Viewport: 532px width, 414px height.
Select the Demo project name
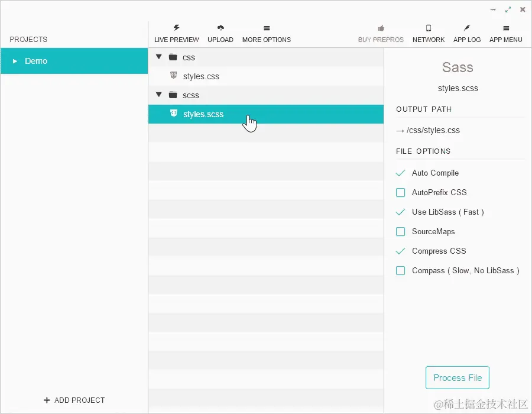click(36, 61)
